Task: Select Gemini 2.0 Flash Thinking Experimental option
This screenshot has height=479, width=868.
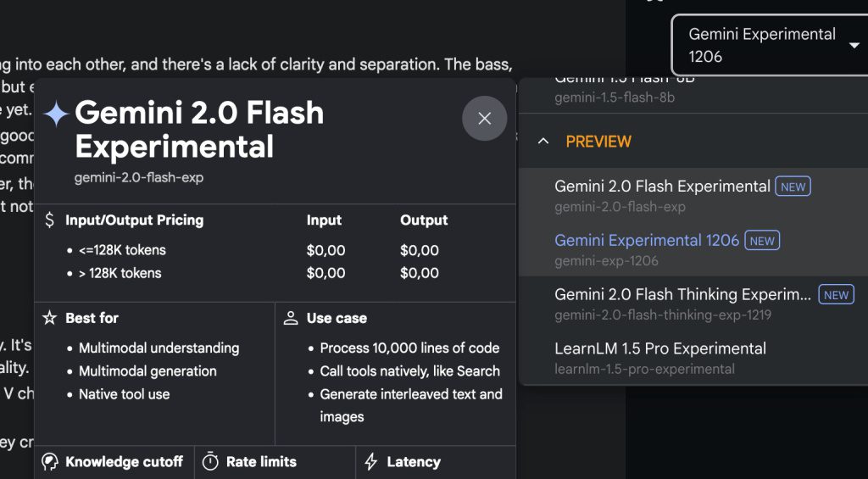Action: (682, 304)
